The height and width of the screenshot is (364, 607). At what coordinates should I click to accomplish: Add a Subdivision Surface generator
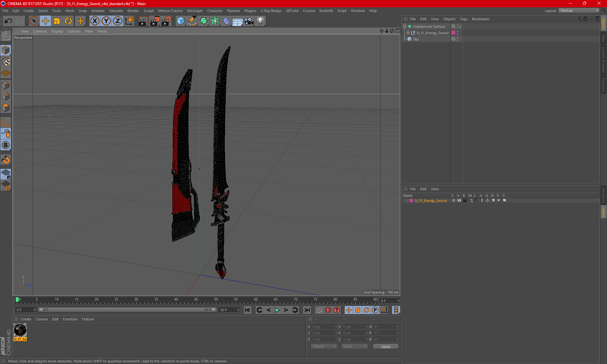[204, 21]
